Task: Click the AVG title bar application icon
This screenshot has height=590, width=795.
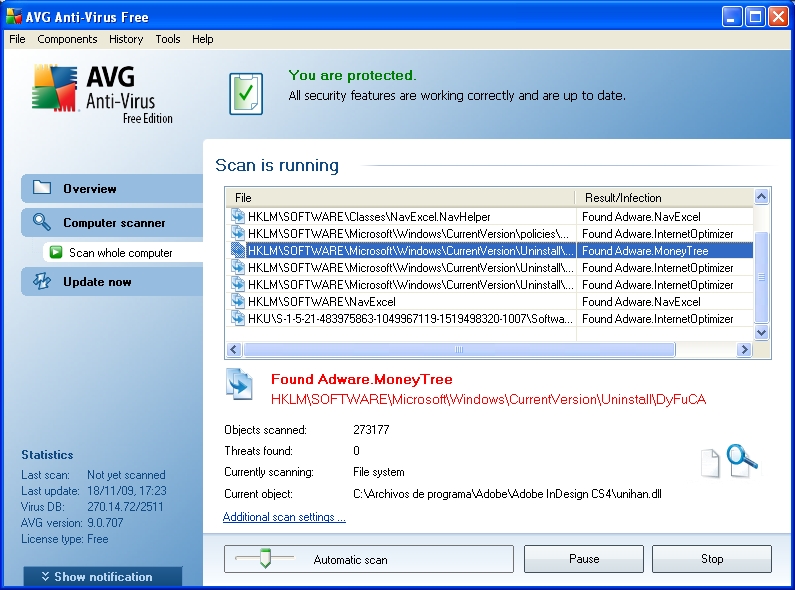Action: 14,16
